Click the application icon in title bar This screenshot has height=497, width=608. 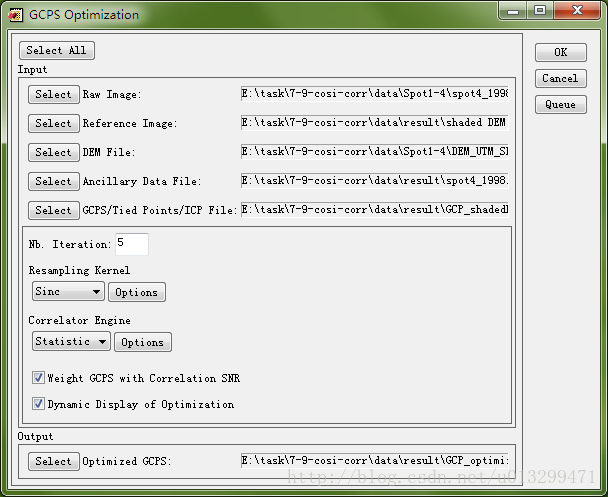(x=15, y=15)
